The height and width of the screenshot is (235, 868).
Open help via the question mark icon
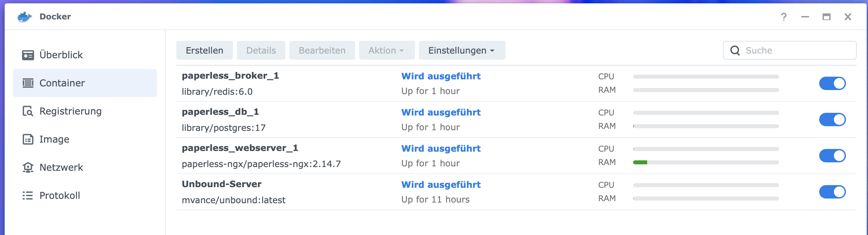783,16
